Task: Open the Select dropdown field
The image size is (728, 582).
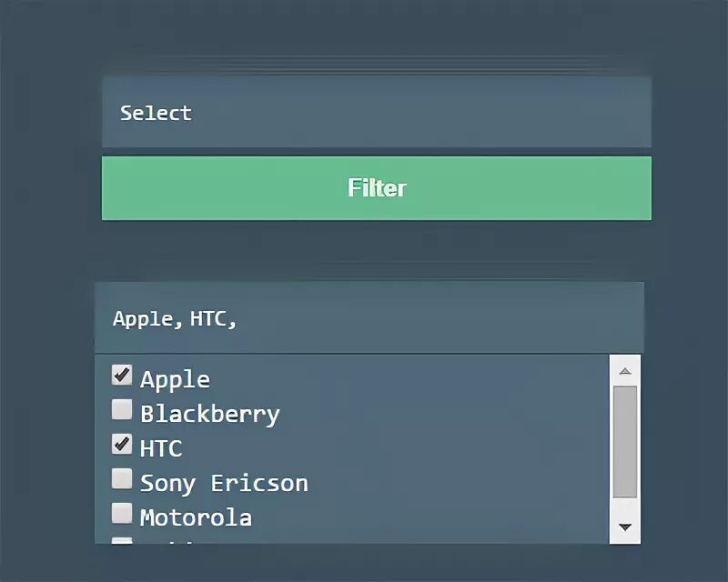Action: click(x=376, y=113)
